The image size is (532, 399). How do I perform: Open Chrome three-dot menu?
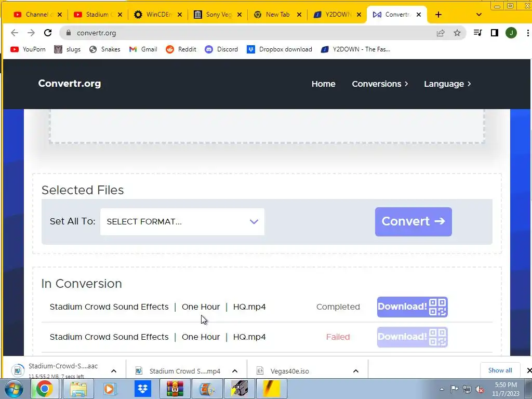click(528, 33)
